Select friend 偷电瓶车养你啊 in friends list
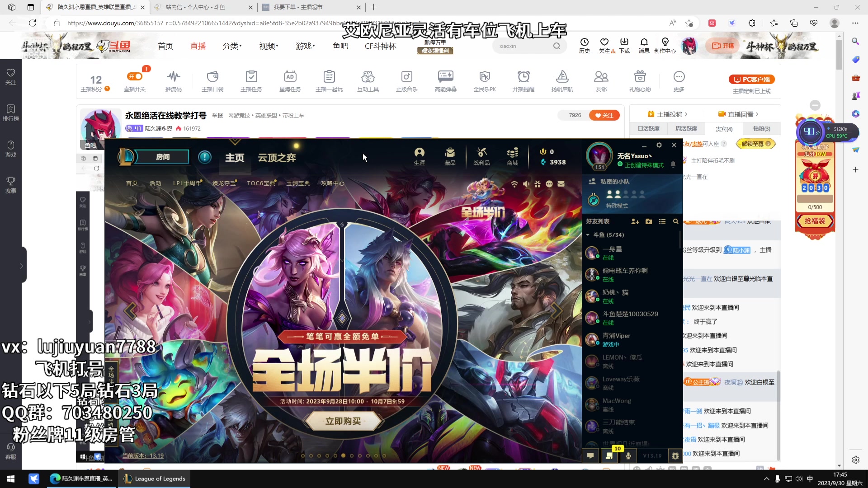868x488 pixels. pos(632,275)
